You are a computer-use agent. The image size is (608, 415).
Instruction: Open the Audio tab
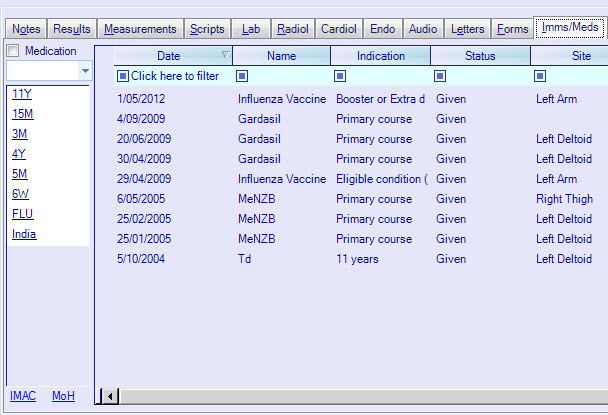423,29
